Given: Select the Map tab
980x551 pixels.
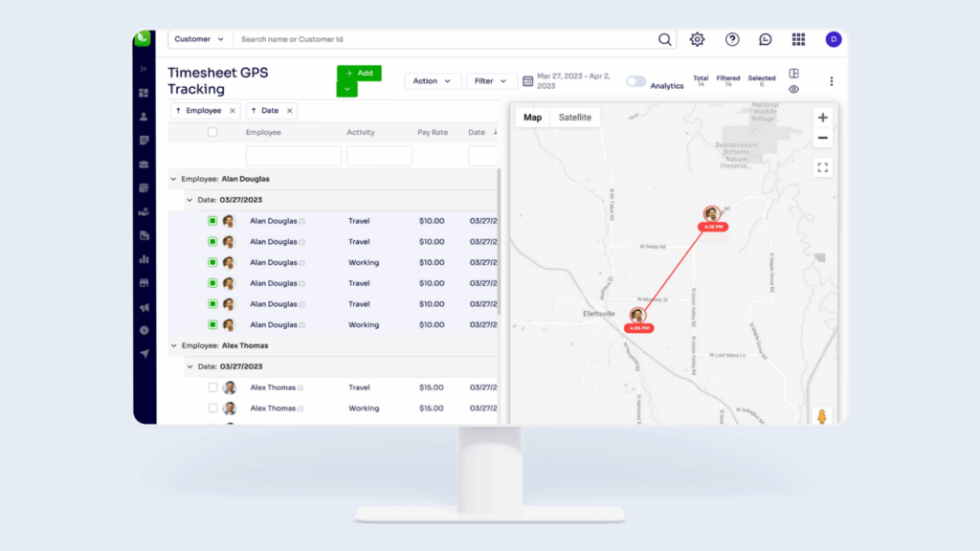Looking at the screenshot, I should point(533,117).
